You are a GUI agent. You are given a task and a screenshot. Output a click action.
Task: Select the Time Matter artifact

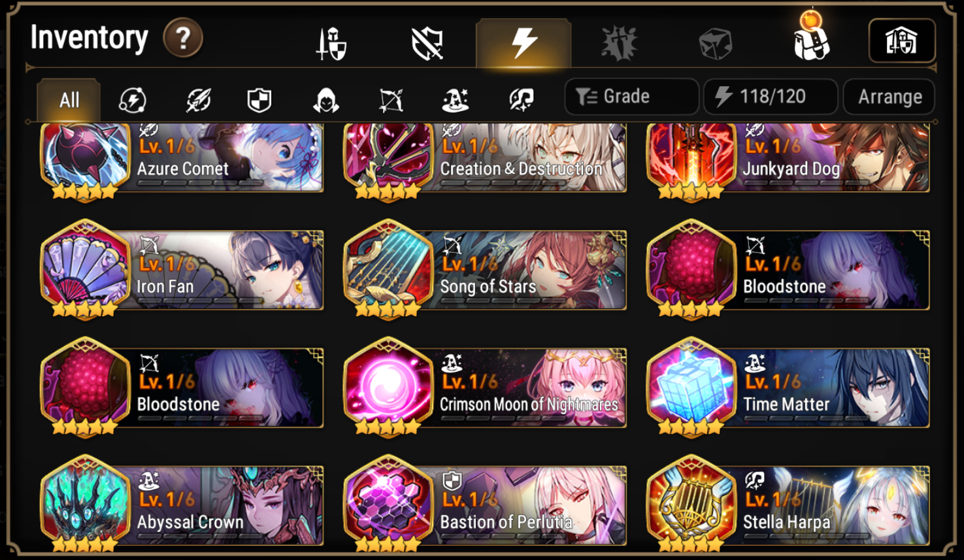[x=788, y=387]
